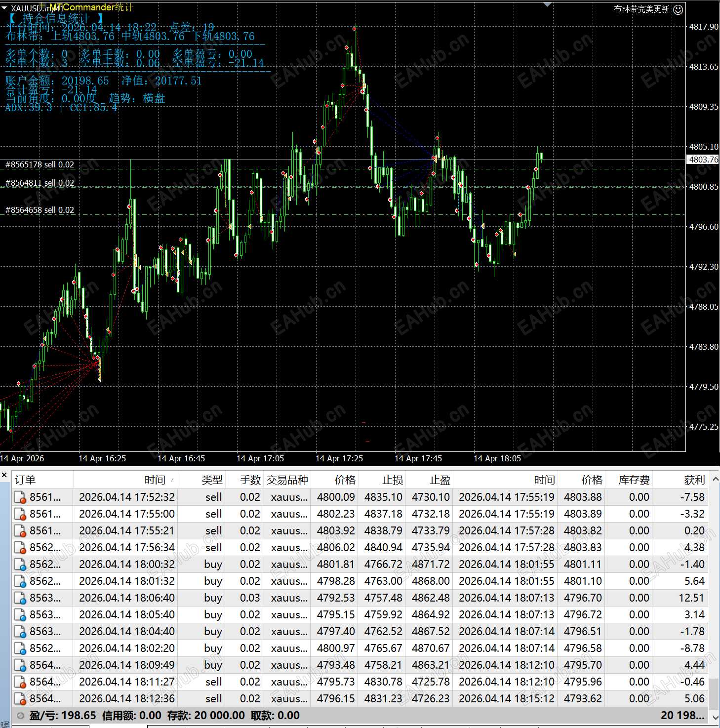Click order icon for 18:06:40 buy trade
This screenshot has width=720, height=728.
coord(20,598)
